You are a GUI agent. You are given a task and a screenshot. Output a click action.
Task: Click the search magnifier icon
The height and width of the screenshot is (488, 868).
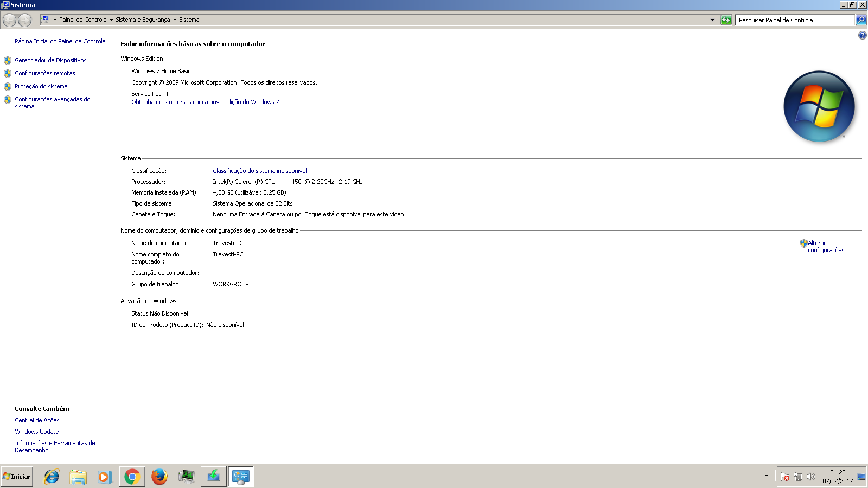(x=861, y=20)
